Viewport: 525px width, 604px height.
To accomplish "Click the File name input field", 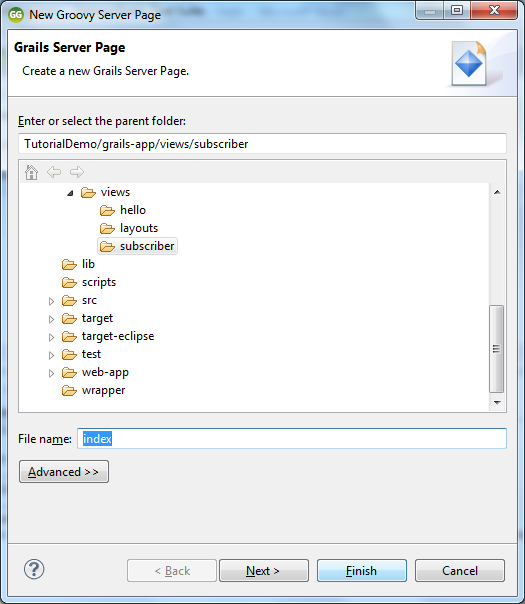I will [x=292, y=438].
